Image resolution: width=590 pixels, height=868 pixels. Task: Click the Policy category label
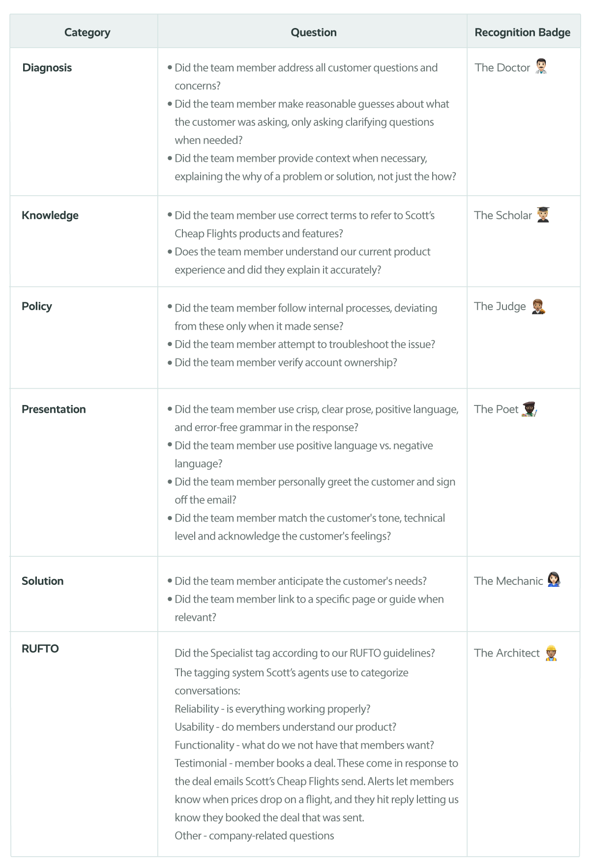point(37,306)
